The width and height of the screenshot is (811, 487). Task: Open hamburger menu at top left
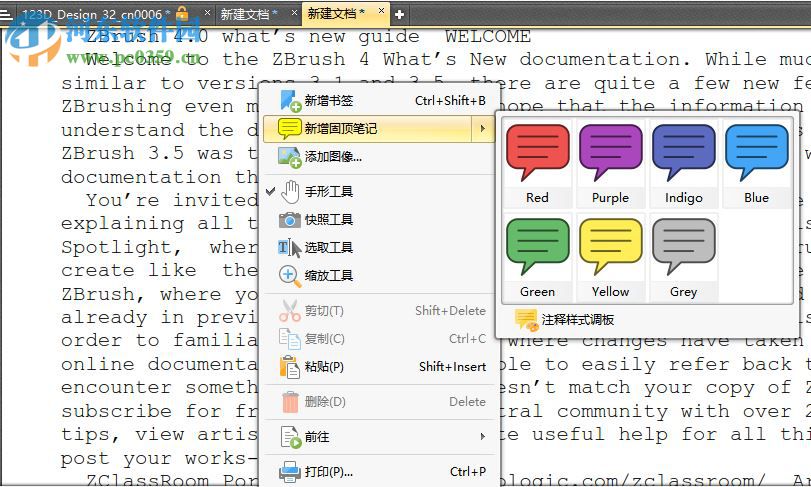(x=6, y=14)
